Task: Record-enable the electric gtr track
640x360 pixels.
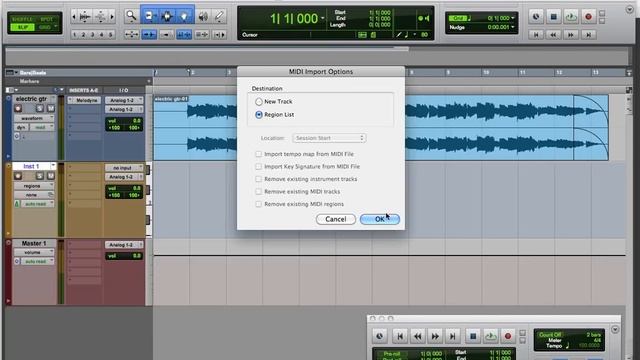Action: pyautogui.click(x=18, y=109)
